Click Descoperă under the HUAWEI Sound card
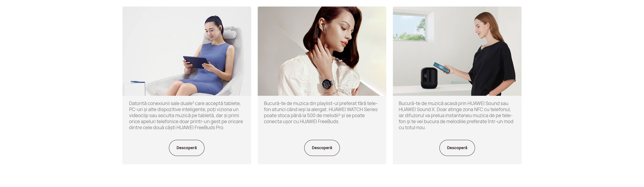 tap(457, 148)
